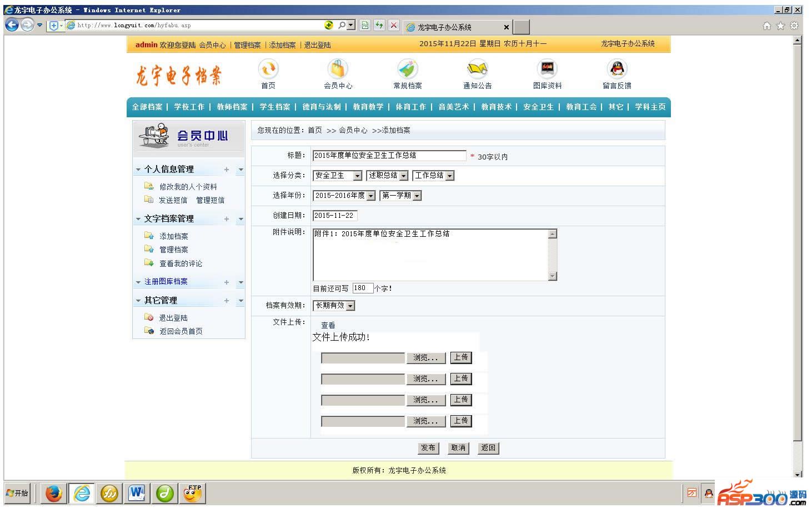Click the 返回 back button
Viewport: 812px width, 508px height.
[488, 448]
